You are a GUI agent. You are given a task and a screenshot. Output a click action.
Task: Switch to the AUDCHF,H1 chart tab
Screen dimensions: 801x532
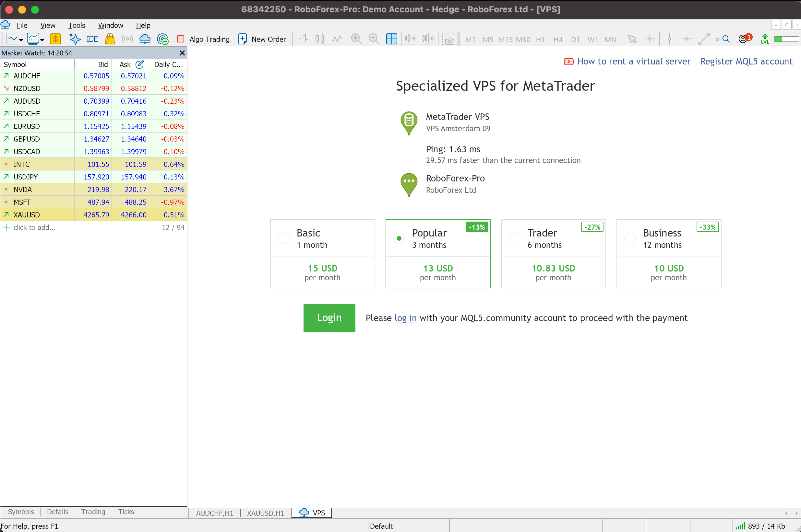point(215,513)
